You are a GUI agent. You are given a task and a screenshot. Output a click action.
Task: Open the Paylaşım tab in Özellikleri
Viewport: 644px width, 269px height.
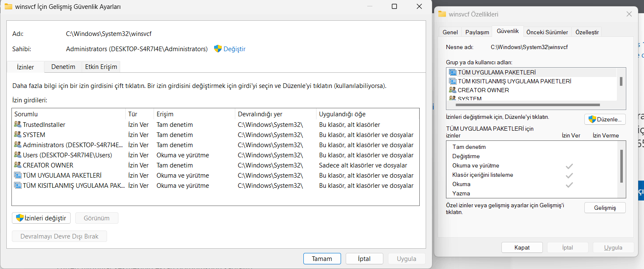(477, 32)
